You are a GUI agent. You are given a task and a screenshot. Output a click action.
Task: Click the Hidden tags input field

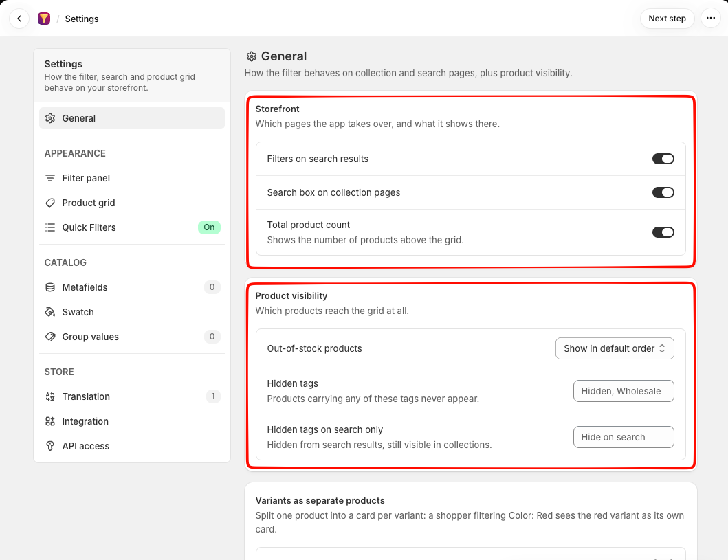(623, 391)
